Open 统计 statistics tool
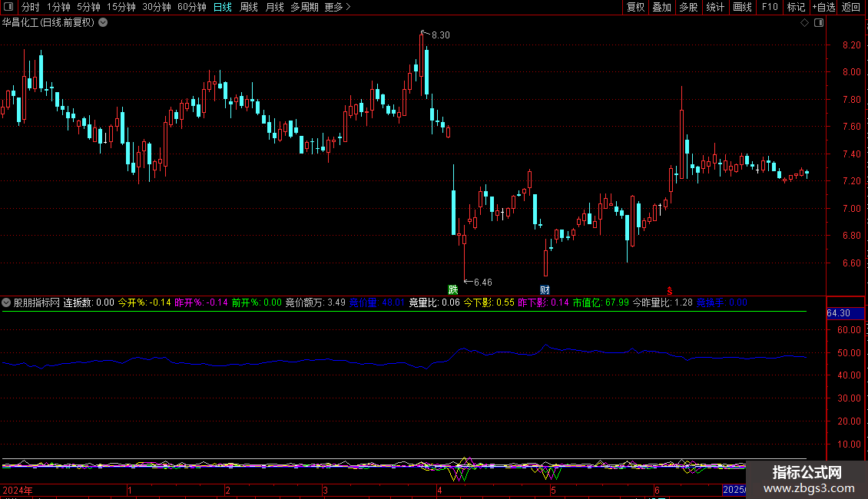The width and height of the screenshot is (868, 499). (715, 7)
